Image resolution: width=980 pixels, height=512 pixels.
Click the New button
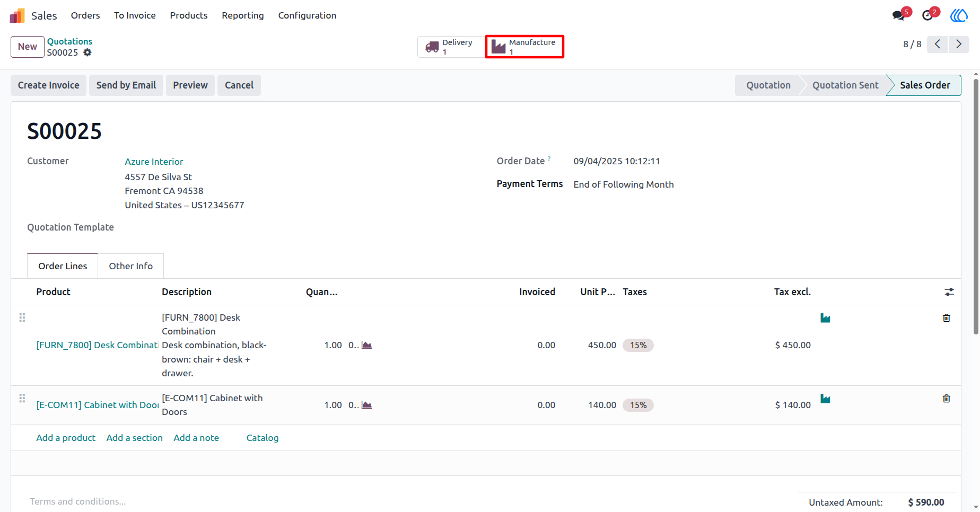pyautogui.click(x=28, y=47)
